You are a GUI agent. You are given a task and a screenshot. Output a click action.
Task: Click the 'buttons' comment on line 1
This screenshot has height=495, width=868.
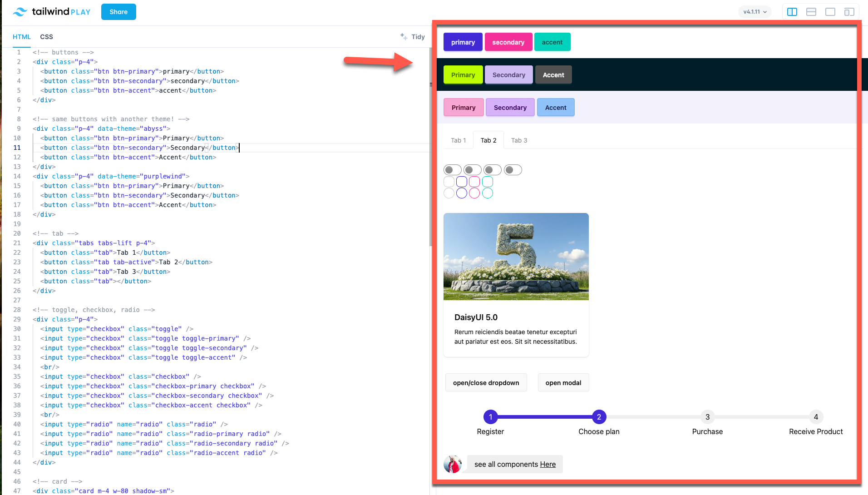(63, 52)
